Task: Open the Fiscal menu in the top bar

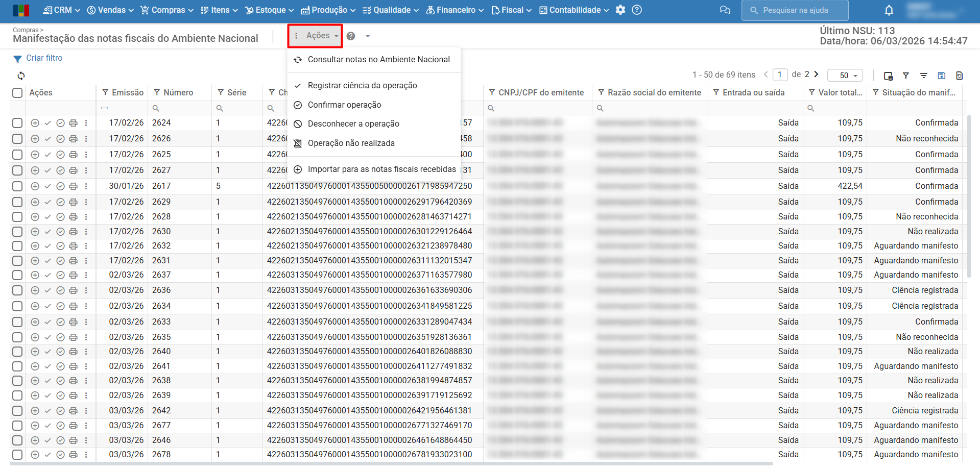Action: click(x=511, y=10)
